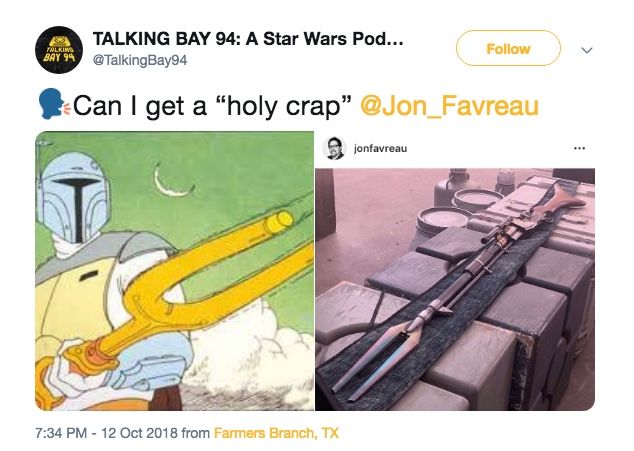
Task: Open the @TalkingBay94 handle link
Action: pyautogui.click(x=140, y=60)
